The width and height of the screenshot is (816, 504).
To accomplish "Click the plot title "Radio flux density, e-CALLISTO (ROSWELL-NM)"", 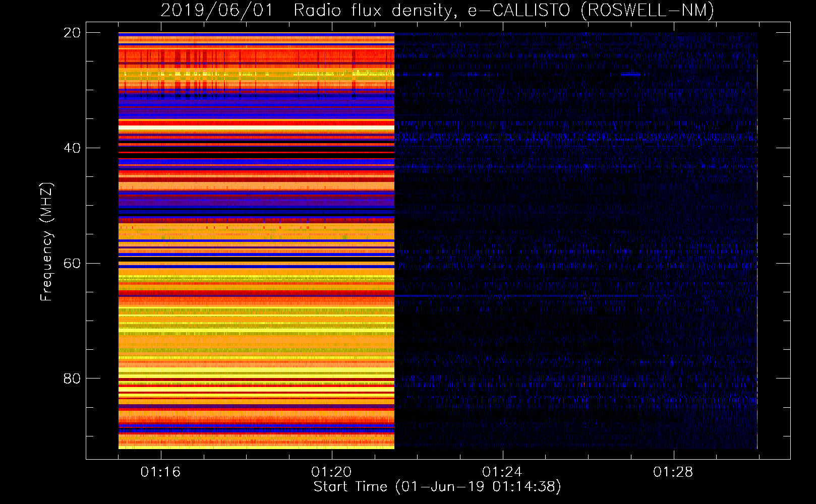I will tap(504, 10).
